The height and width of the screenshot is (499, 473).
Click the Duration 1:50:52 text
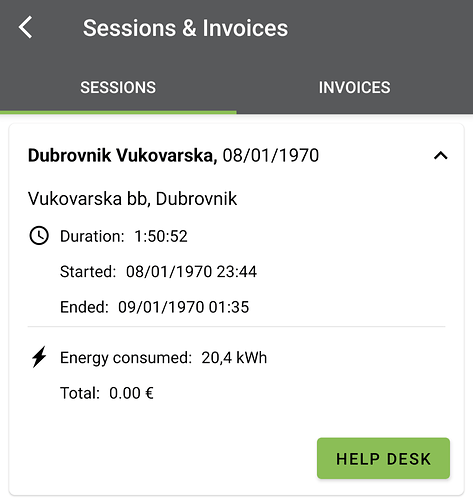click(124, 236)
